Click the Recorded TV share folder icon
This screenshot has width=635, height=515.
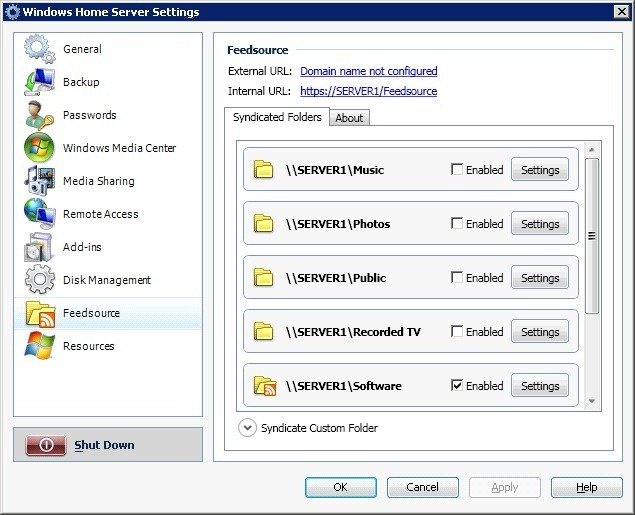[x=263, y=332]
